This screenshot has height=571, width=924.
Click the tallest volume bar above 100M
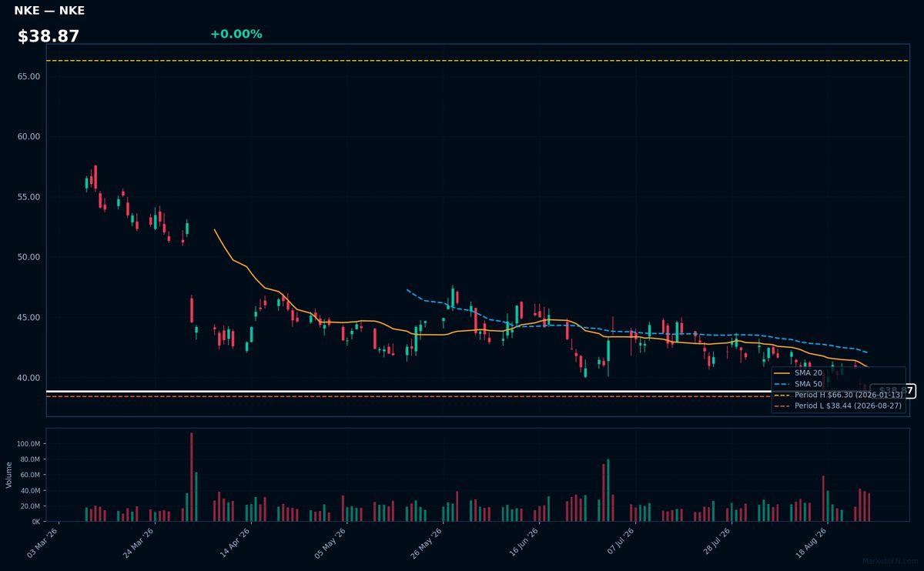tap(192, 477)
